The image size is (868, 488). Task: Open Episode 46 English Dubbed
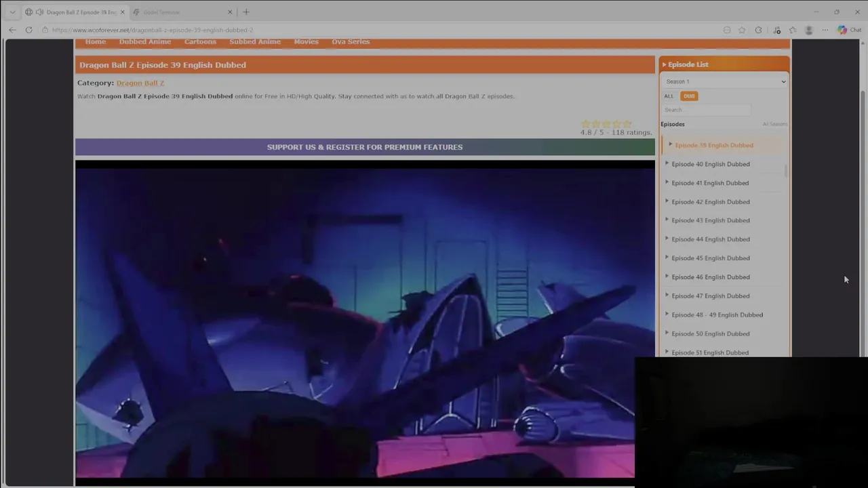coord(711,277)
